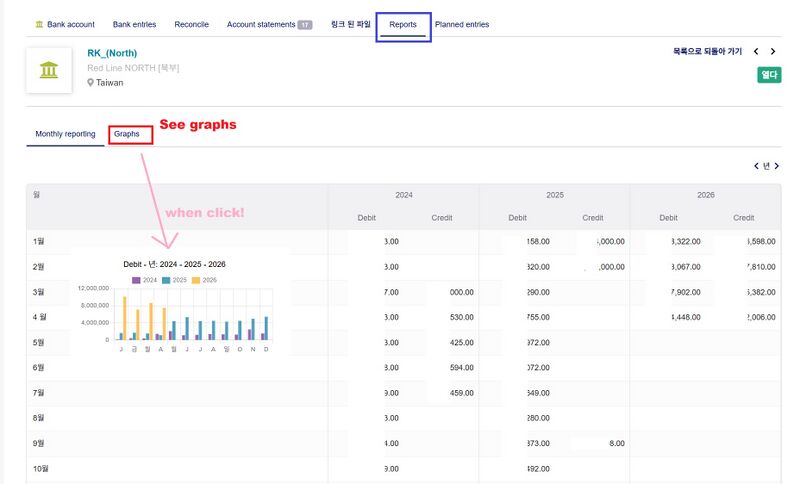Go to previous record arrow in header
The image size is (800, 484).
click(756, 51)
